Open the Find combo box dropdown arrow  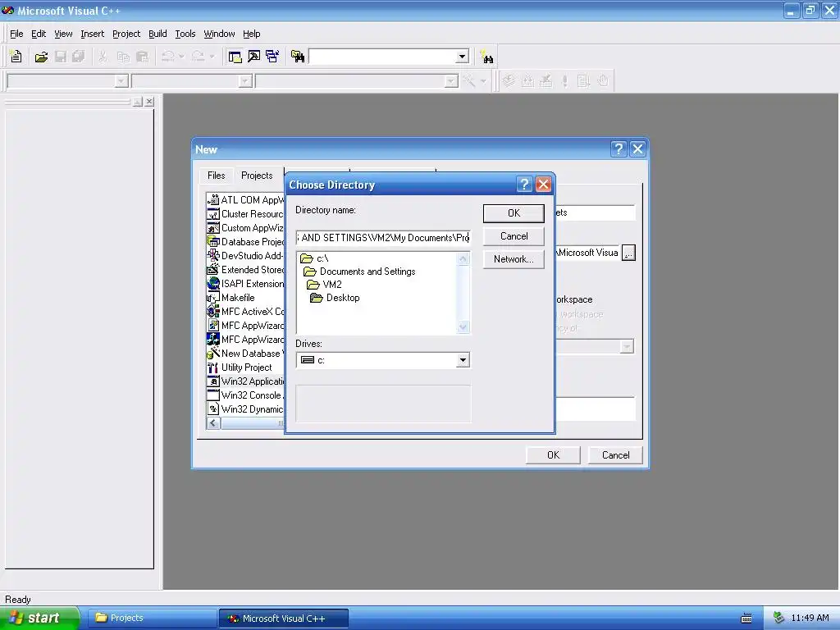[463, 57]
